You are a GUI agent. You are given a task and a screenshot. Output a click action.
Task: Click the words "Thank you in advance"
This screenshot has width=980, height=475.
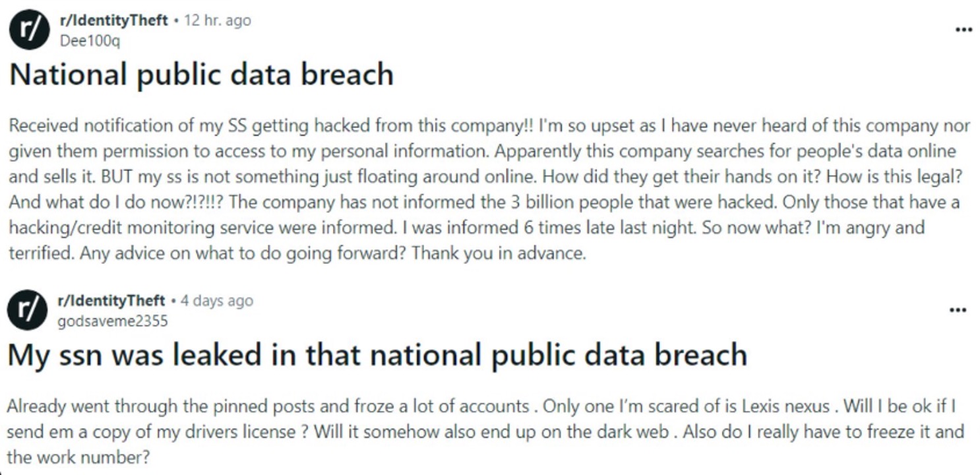(x=499, y=254)
